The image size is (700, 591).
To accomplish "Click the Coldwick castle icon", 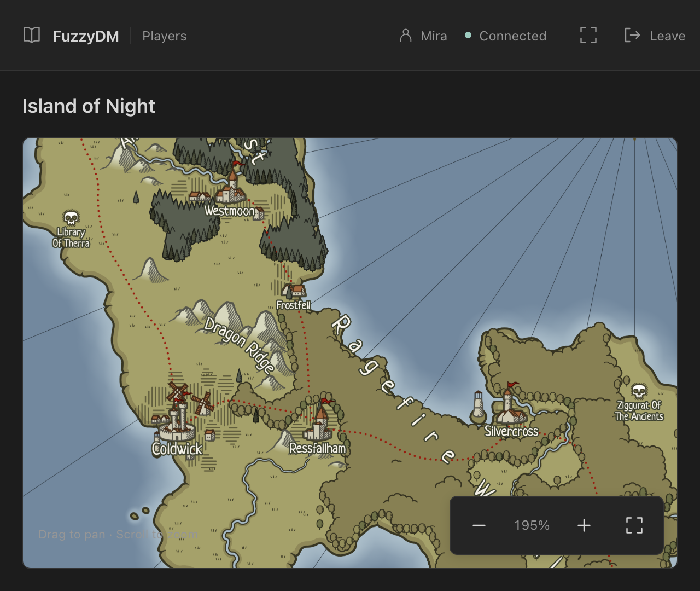I will (176, 421).
